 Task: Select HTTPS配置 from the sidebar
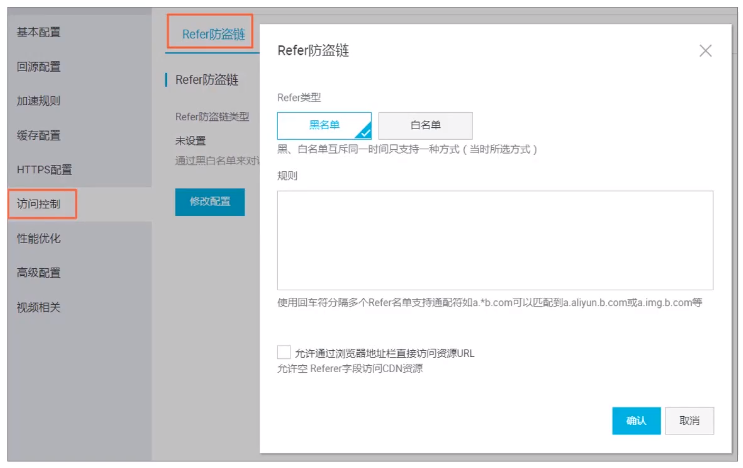click(x=44, y=170)
